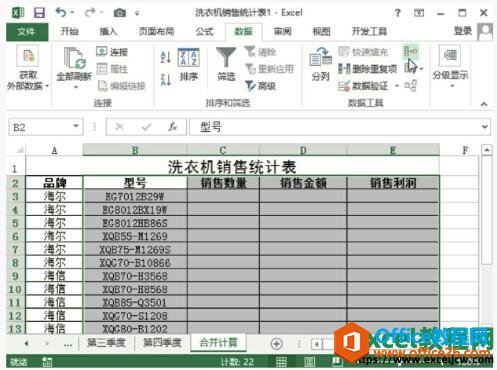Click the 重新应用 reapply filter button
497x370 pixels.
(x=269, y=69)
